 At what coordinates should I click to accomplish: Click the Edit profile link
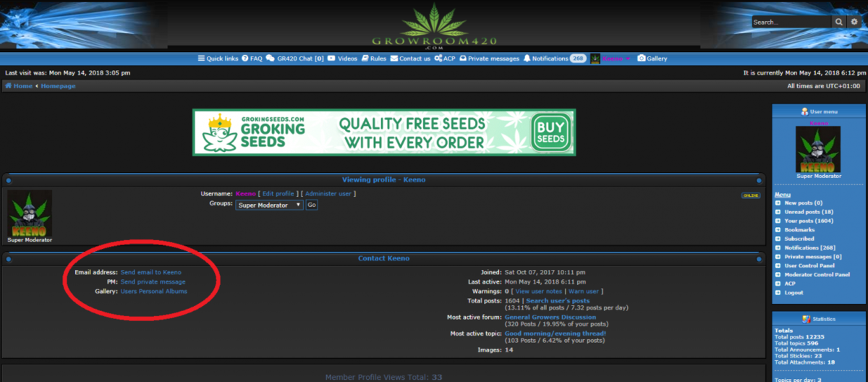(278, 194)
